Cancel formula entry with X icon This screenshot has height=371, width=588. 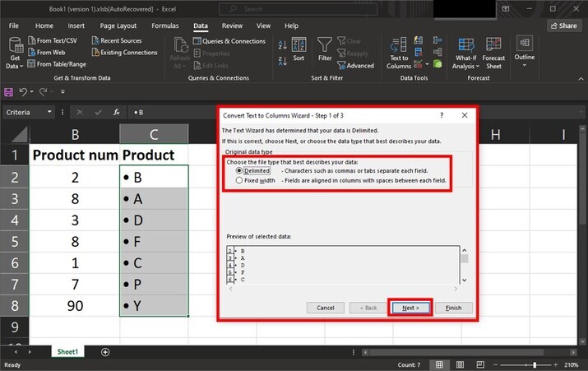pos(80,112)
